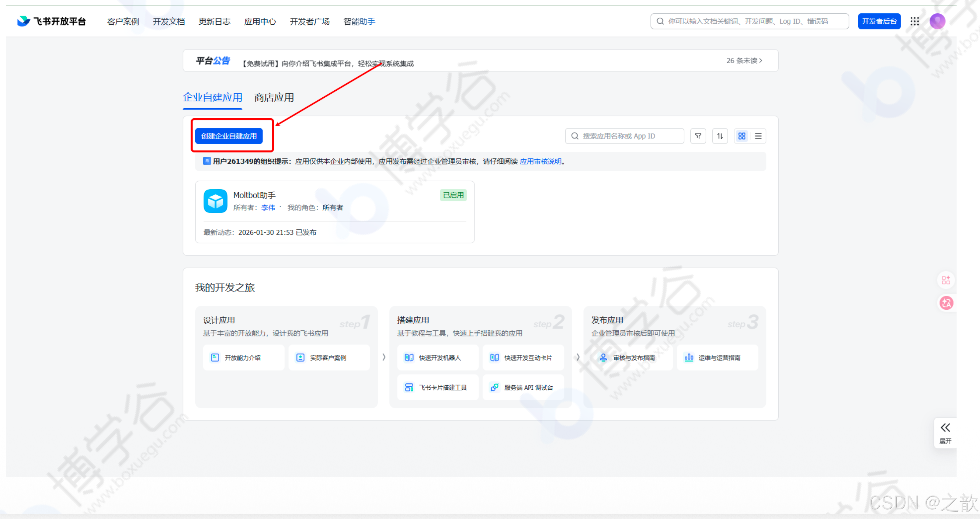Expand the collapsed side panel 展开
The image size is (980, 519).
(x=945, y=433)
